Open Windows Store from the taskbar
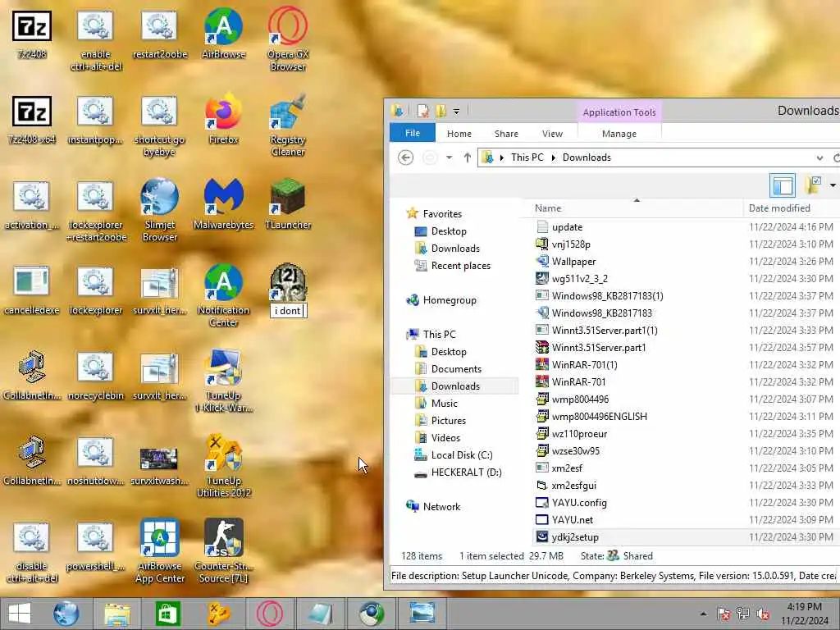This screenshot has height=630, width=840. [x=167, y=614]
